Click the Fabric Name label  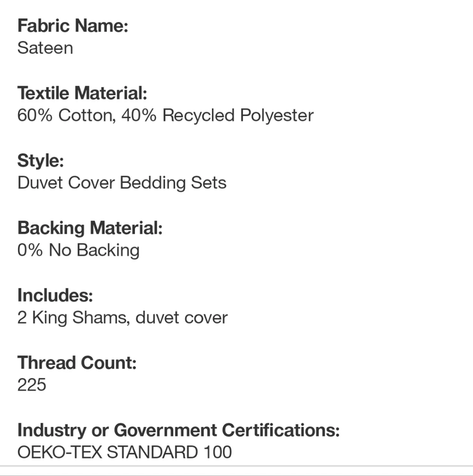pyautogui.click(x=73, y=26)
